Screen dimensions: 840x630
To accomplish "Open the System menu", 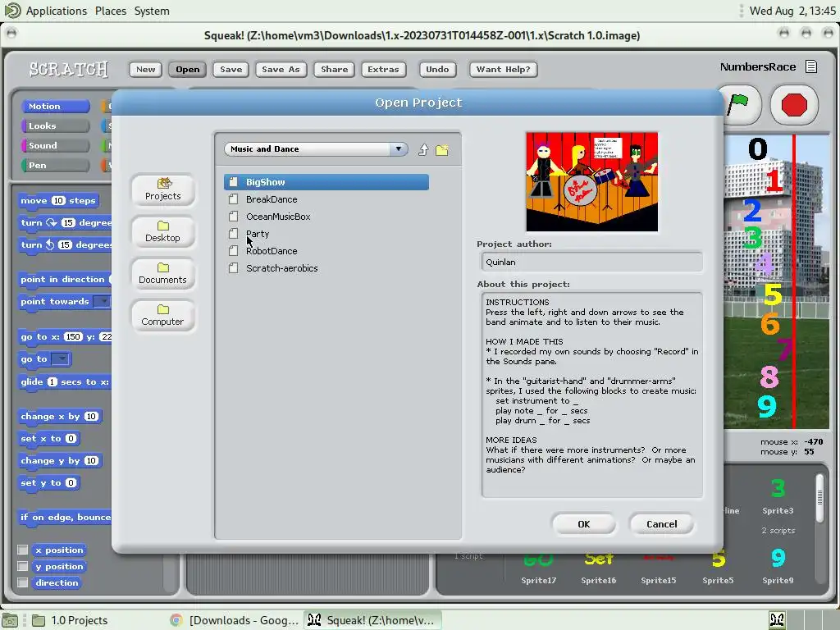I will (x=152, y=11).
